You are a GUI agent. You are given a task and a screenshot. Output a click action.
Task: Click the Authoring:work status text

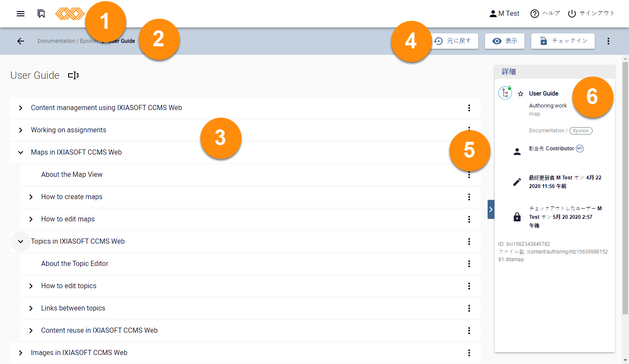tap(548, 106)
